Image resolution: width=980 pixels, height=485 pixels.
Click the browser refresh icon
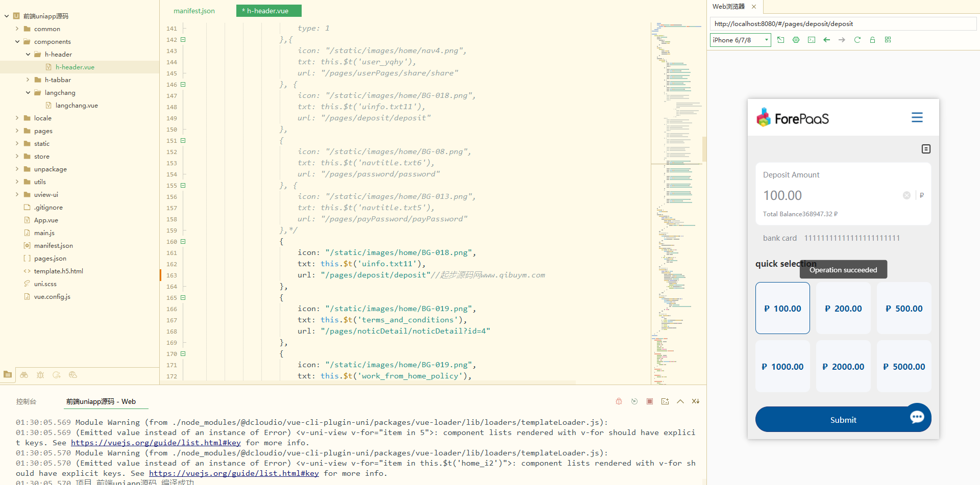857,40
